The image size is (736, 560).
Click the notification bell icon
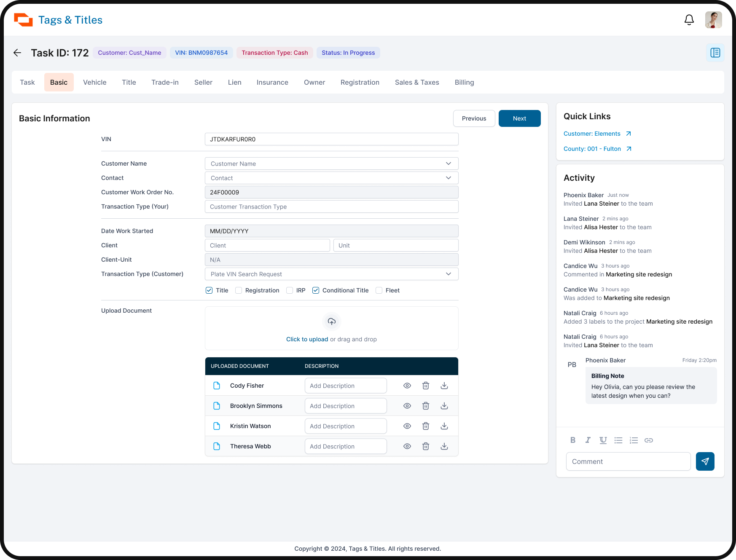(689, 20)
